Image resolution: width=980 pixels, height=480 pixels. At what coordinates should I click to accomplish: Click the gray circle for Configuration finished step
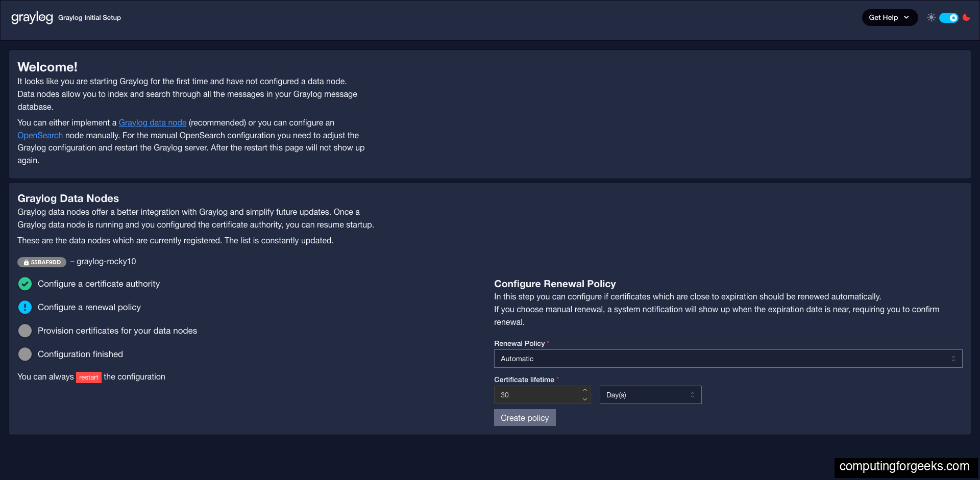coord(24,354)
